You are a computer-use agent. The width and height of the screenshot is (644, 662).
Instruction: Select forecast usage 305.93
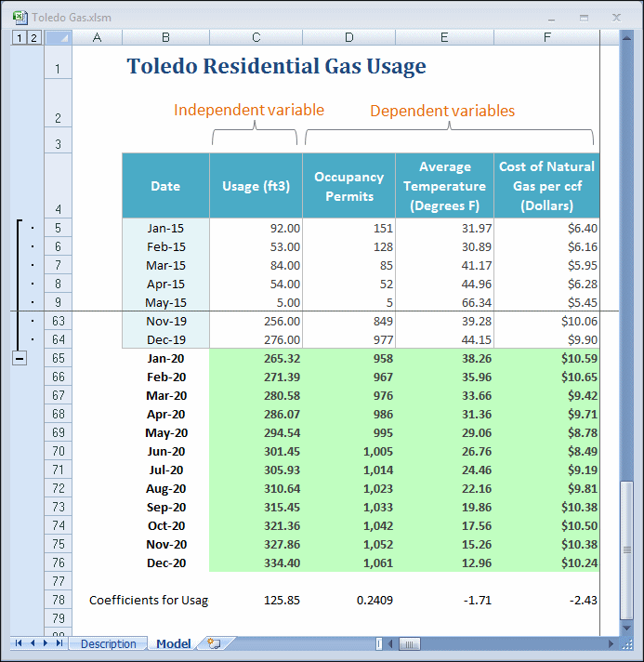(x=256, y=470)
